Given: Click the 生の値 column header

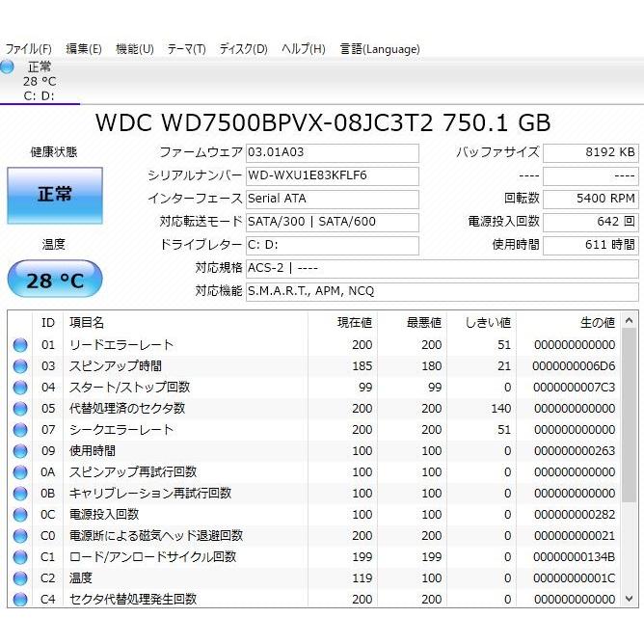Looking at the screenshot, I should click(568, 323).
